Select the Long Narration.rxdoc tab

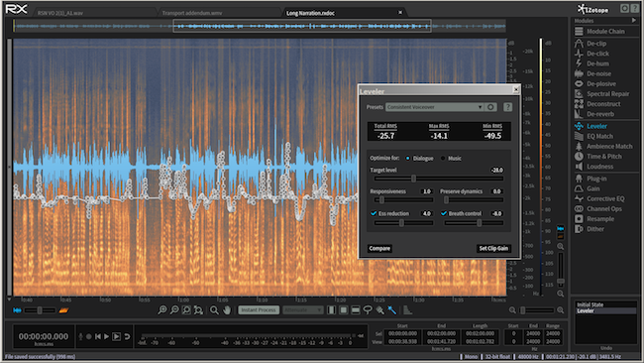pyautogui.click(x=310, y=13)
